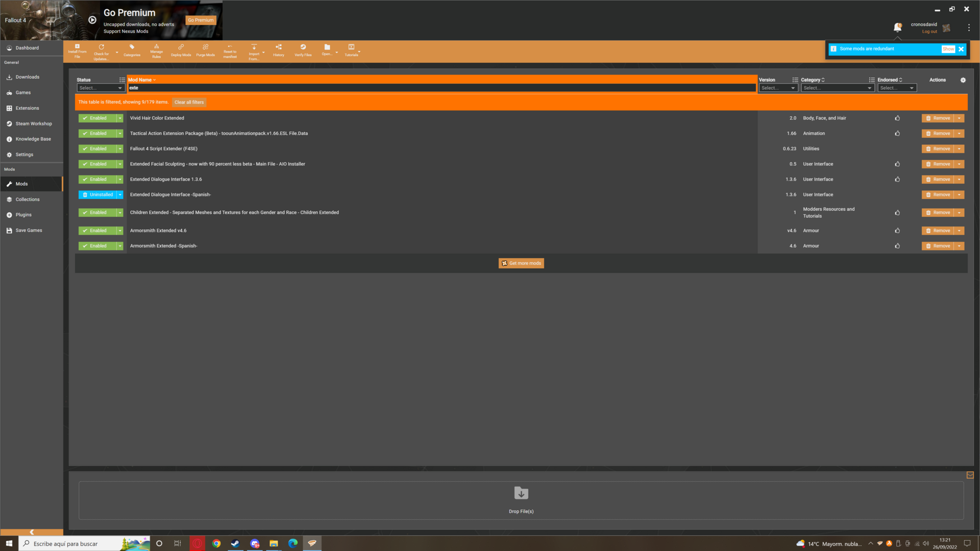Open Endorsed filter Select dropdown
The height and width of the screenshot is (551, 980).
click(x=897, y=88)
